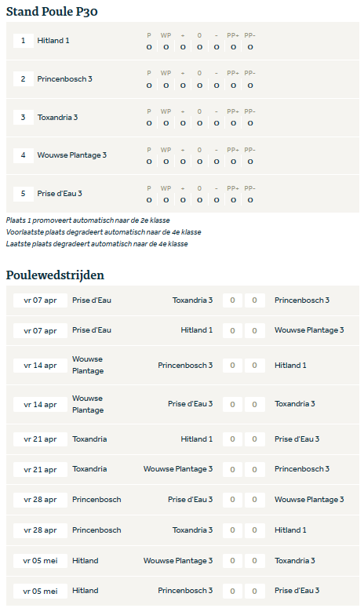Click away score for Hitland 1 vs Wouwse Plantage 3
Screen dimensions: 364x608
tap(255, 330)
